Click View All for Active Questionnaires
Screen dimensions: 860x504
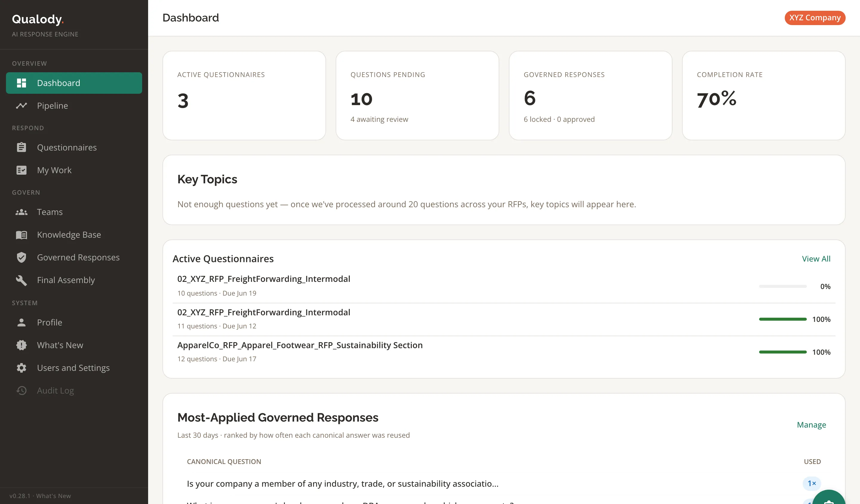[816, 259]
